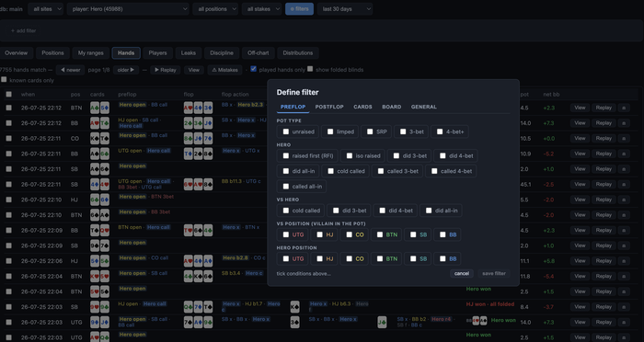Click the Mistakes warning button
Screen dimensions: 644x342
[x=224, y=70]
